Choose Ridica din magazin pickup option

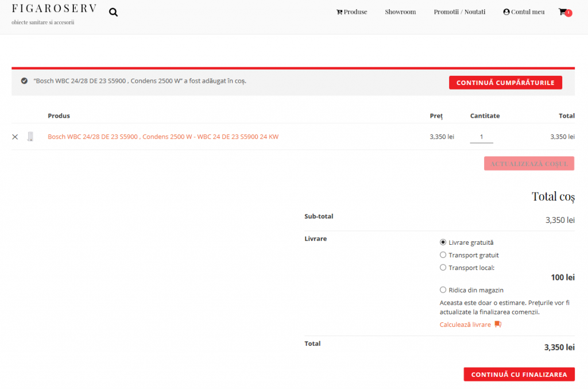coord(443,290)
